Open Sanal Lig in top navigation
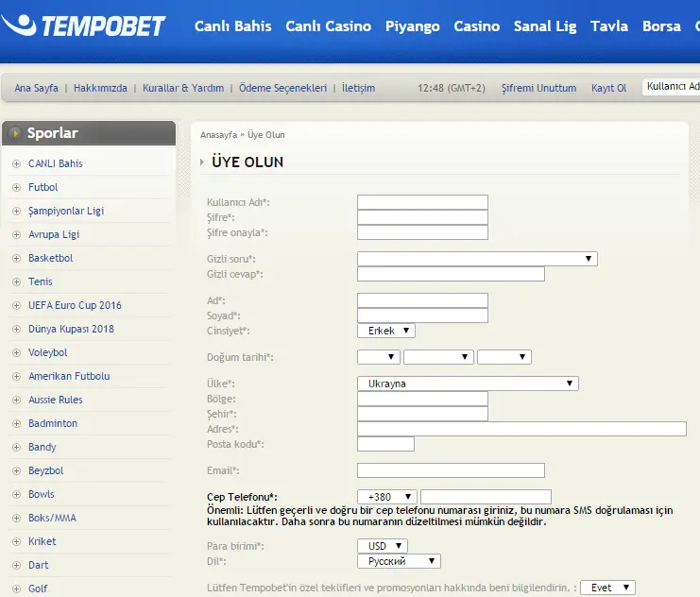This screenshot has height=597, width=700. click(x=545, y=26)
